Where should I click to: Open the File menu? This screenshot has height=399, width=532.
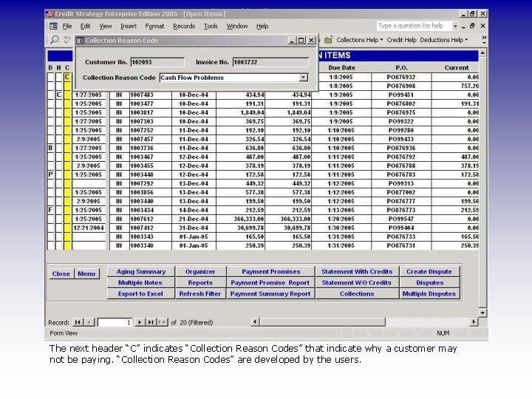pyautogui.click(x=66, y=26)
